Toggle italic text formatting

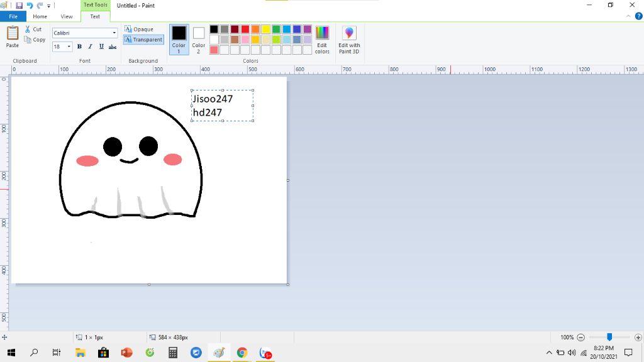point(91,47)
